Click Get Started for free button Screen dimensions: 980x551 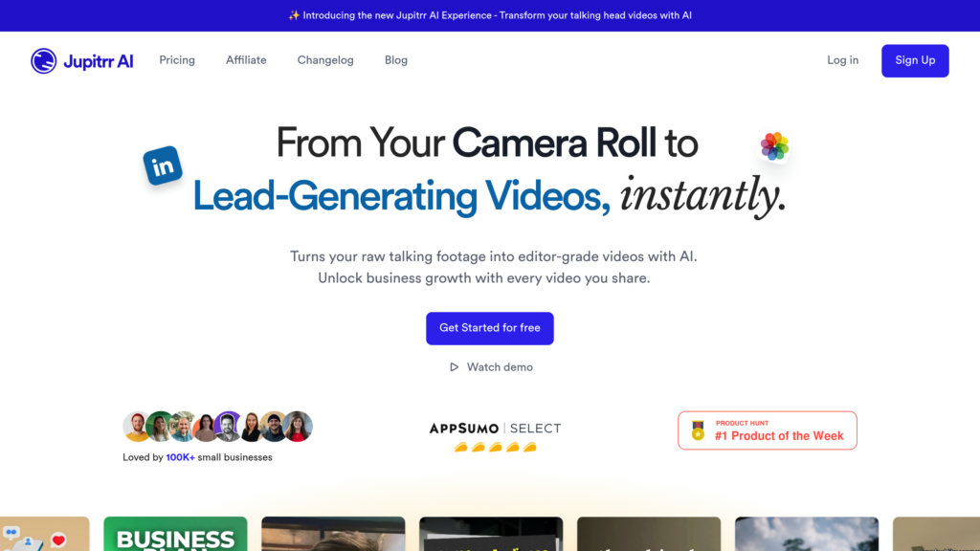point(490,328)
